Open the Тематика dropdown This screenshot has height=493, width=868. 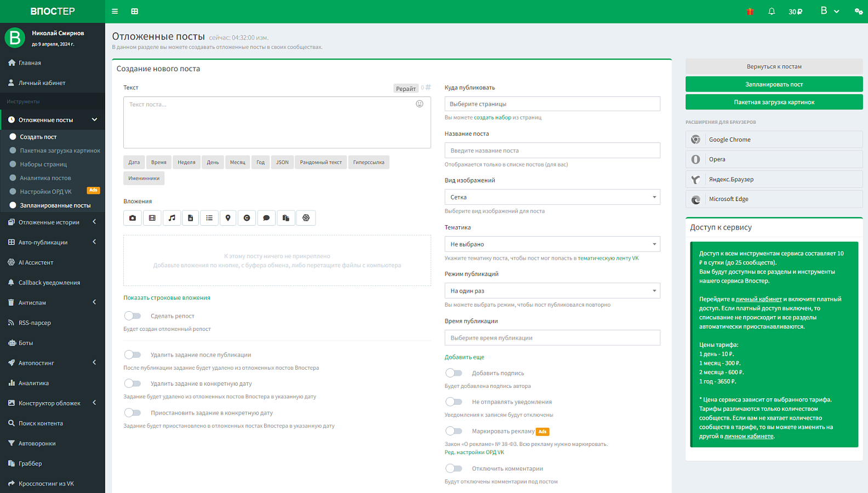[x=552, y=244]
